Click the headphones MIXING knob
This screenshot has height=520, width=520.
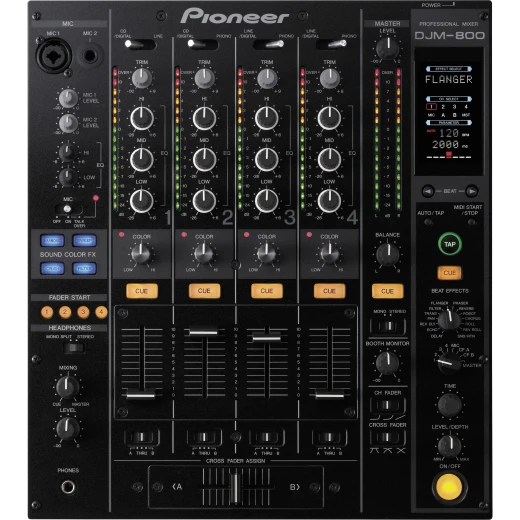click(68, 387)
